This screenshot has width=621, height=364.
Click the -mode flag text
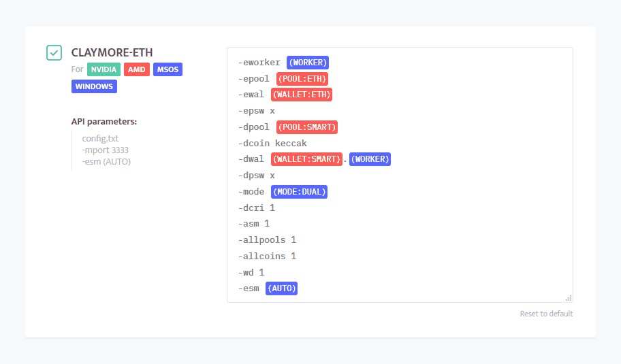[251, 192]
